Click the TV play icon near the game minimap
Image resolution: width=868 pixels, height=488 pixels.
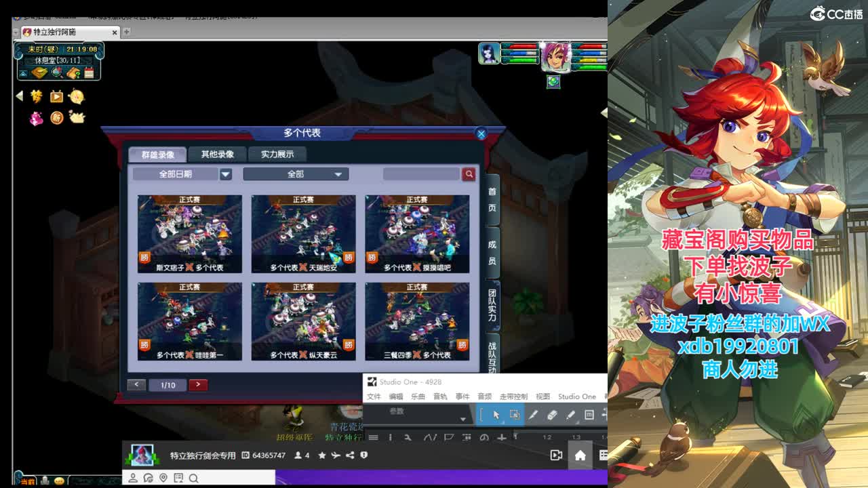[56, 96]
